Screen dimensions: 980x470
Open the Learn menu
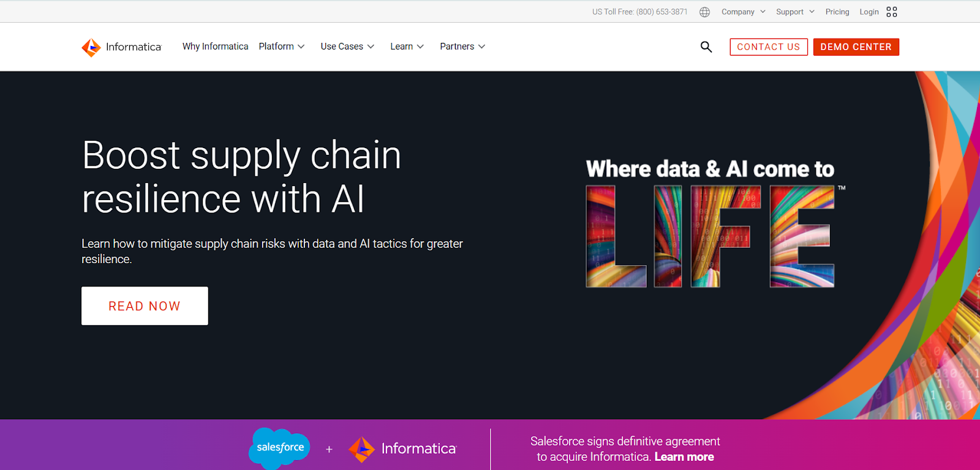click(406, 47)
